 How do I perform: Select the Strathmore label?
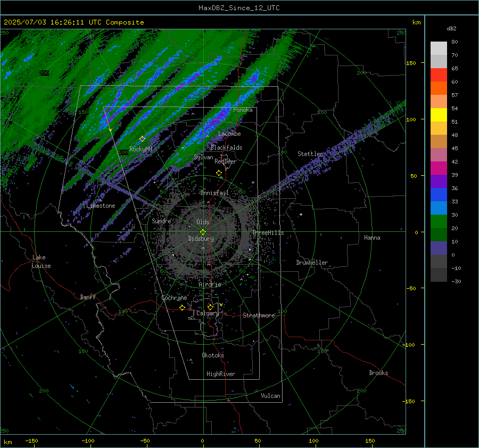pyautogui.click(x=259, y=315)
